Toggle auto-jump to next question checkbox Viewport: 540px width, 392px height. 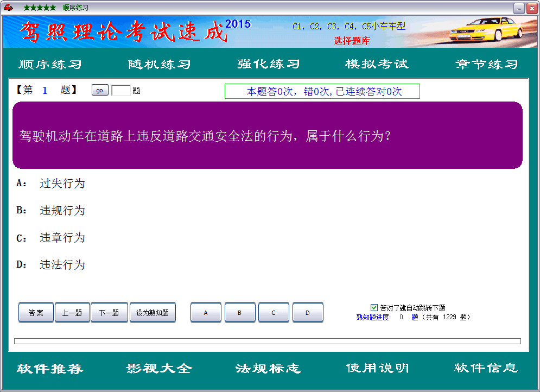click(x=374, y=307)
